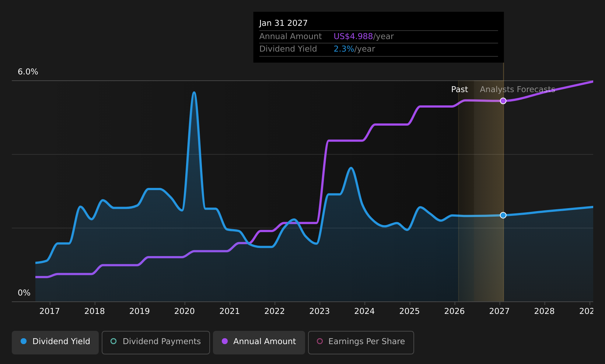Enable the Earnings Per Share series
Viewport: 605px width, 364px height.
tap(361, 342)
